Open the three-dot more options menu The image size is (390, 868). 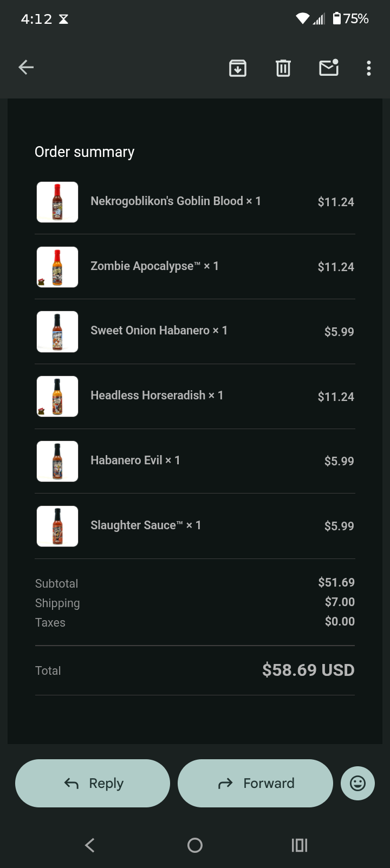(x=369, y=68)
